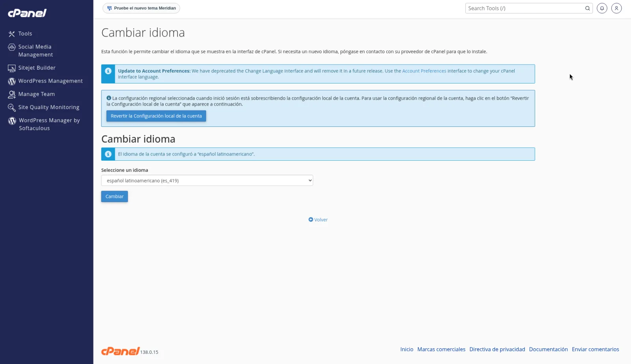Open Site Quality Monitoring icon
This screenshot has width=631, height=364.
coord(12,108)
